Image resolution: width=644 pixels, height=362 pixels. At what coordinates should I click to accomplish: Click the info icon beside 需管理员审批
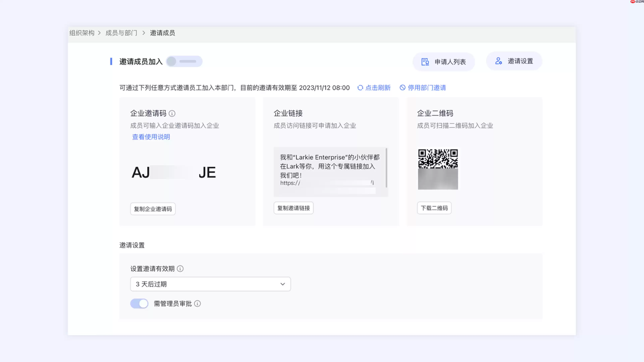[198, 304]
